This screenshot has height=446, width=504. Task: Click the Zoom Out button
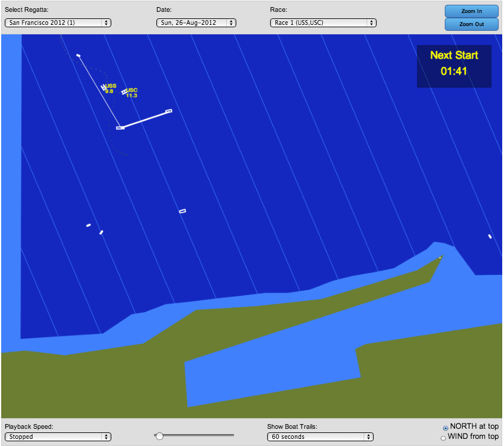point(471,24)
